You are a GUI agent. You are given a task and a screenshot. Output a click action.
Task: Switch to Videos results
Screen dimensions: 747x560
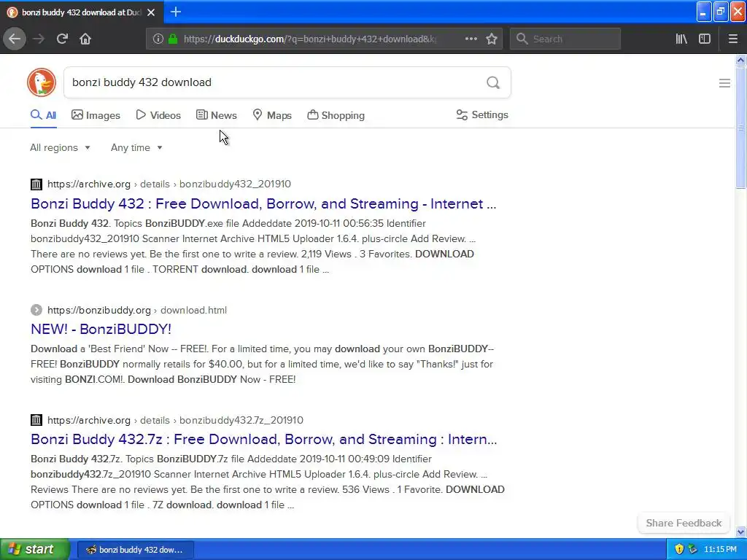(x=158, y=115)
